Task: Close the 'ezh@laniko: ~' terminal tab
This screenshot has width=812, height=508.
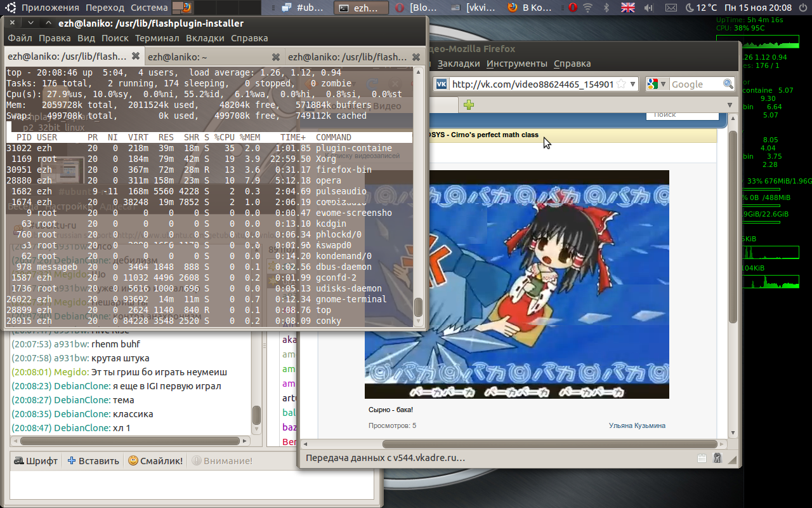Action: pyautogui.click(x=276, y=57)
